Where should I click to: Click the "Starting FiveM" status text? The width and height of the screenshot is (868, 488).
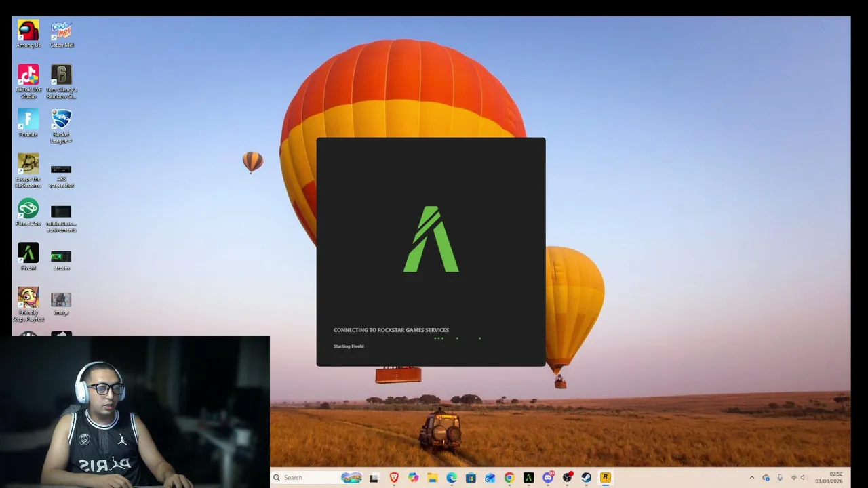click(x=349, y=346)
